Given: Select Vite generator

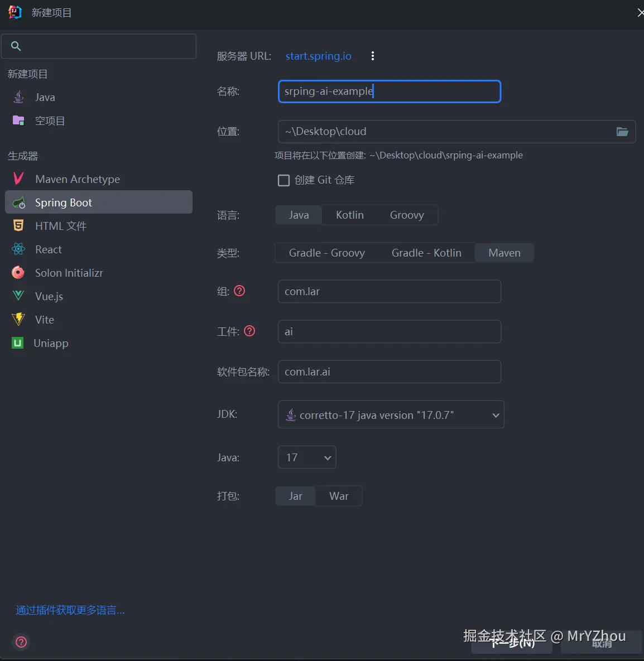Looking at the screenshot, I should [x=99, y=320].
